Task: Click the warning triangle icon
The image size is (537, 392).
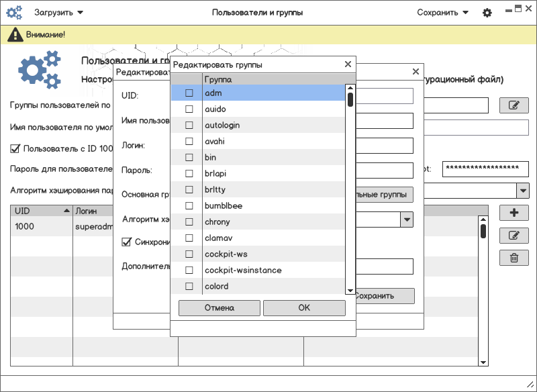Action: 14,35
